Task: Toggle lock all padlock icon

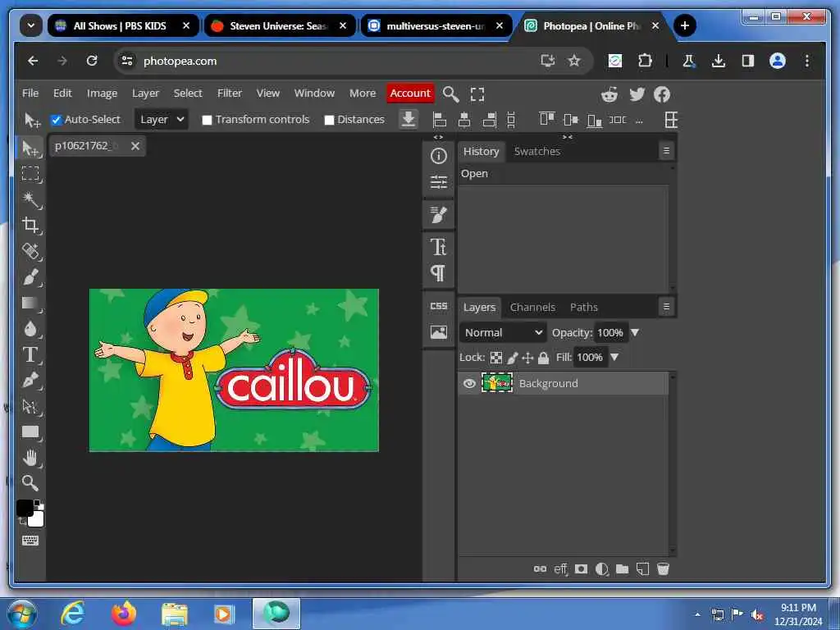Action: (543, 358)
